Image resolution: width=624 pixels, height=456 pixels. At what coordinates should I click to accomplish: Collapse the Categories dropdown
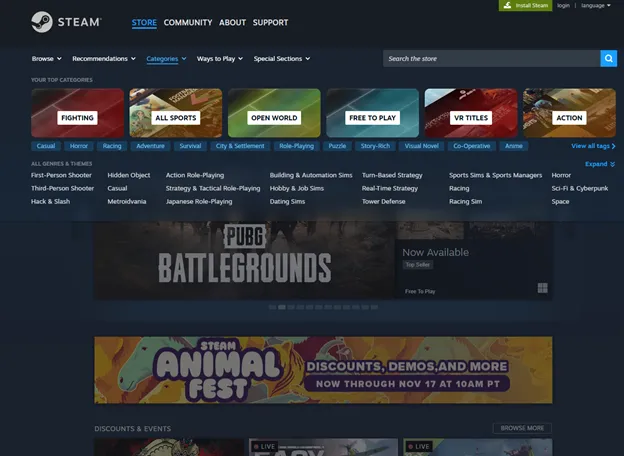coord(166,58)
